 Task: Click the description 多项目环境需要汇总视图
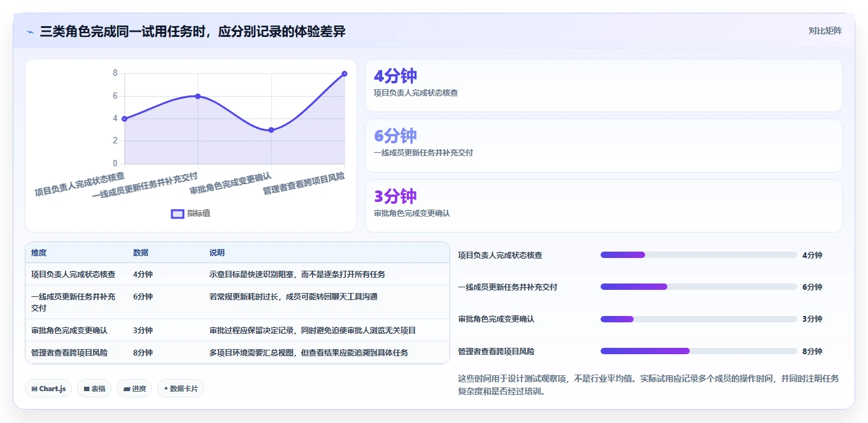[x=309, y=352]
